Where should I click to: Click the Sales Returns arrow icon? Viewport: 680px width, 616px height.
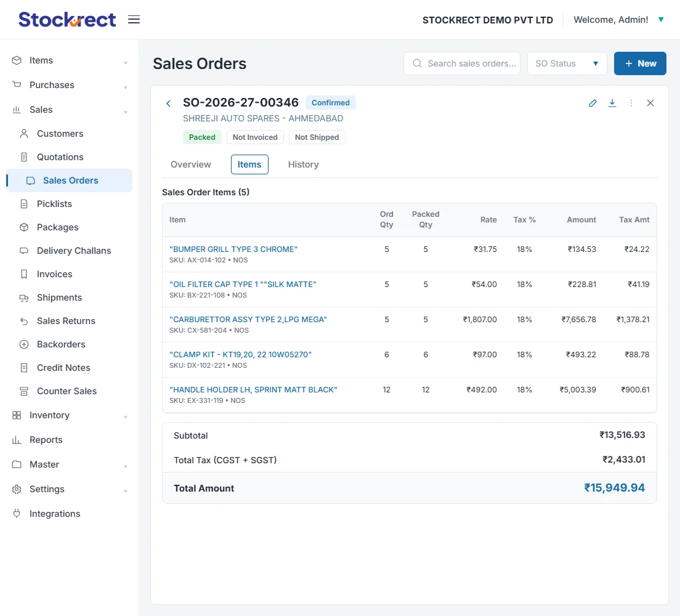point(24,321)
